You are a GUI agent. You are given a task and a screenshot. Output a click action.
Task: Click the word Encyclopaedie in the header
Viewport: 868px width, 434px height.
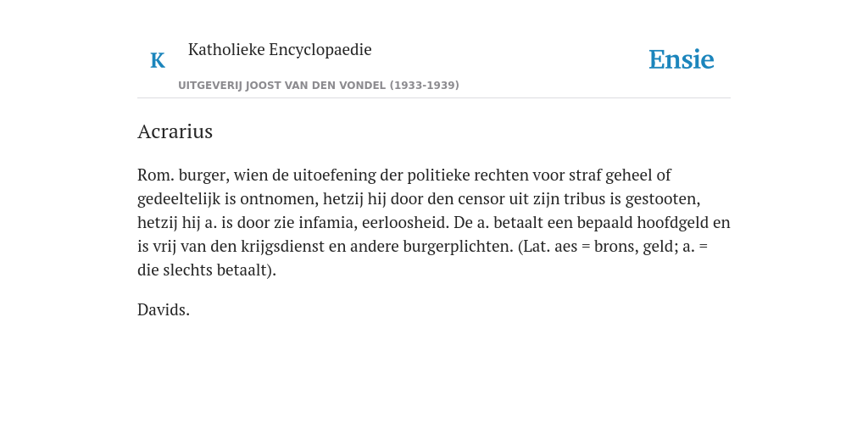(x=320, y=49)
